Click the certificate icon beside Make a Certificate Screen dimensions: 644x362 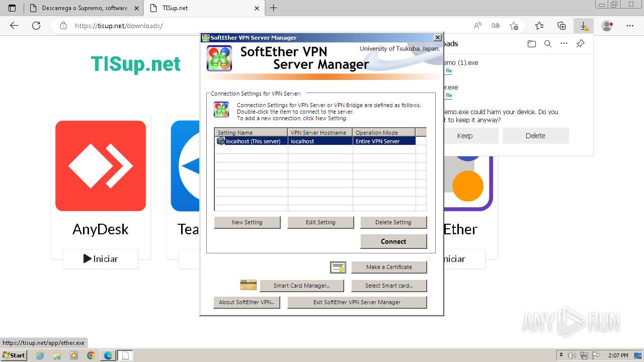338,267
